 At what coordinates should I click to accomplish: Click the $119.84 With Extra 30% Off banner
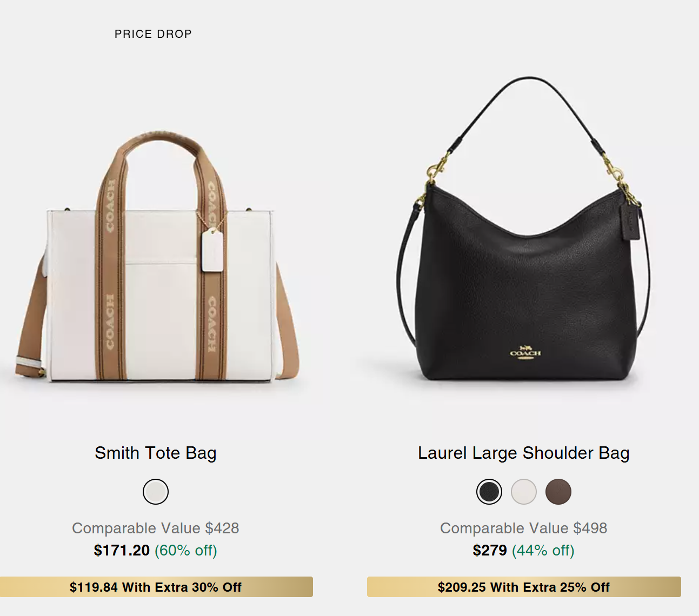click(x=156, y=587)
